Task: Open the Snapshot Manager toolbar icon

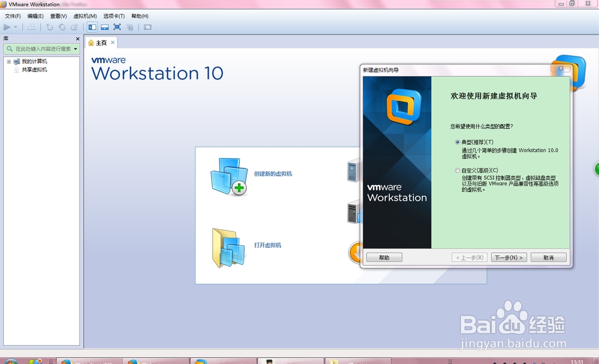Action: coord(74,27)
